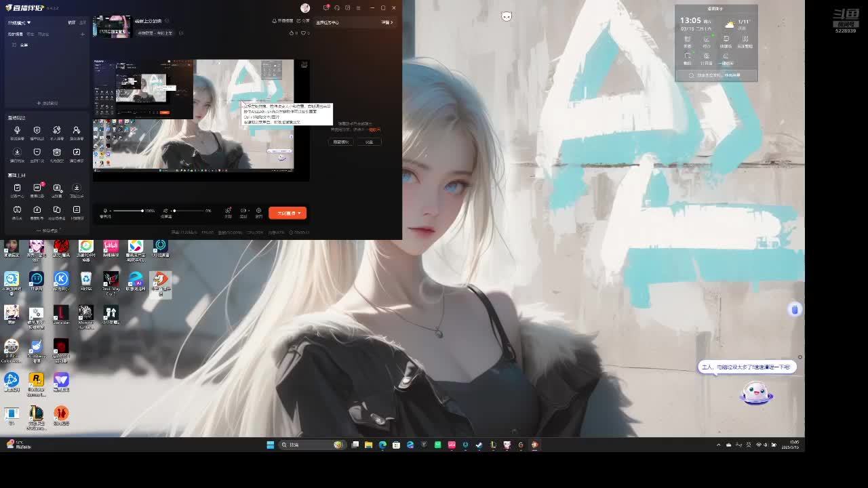The width and height of the screenshot is (868, 488).
Task: Click the microphone volume slider track
Action: (x=129, y=211)
